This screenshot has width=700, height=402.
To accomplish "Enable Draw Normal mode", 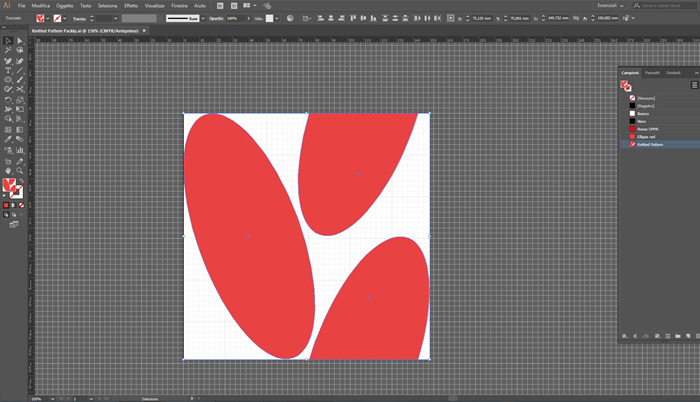I will [6, 214].
